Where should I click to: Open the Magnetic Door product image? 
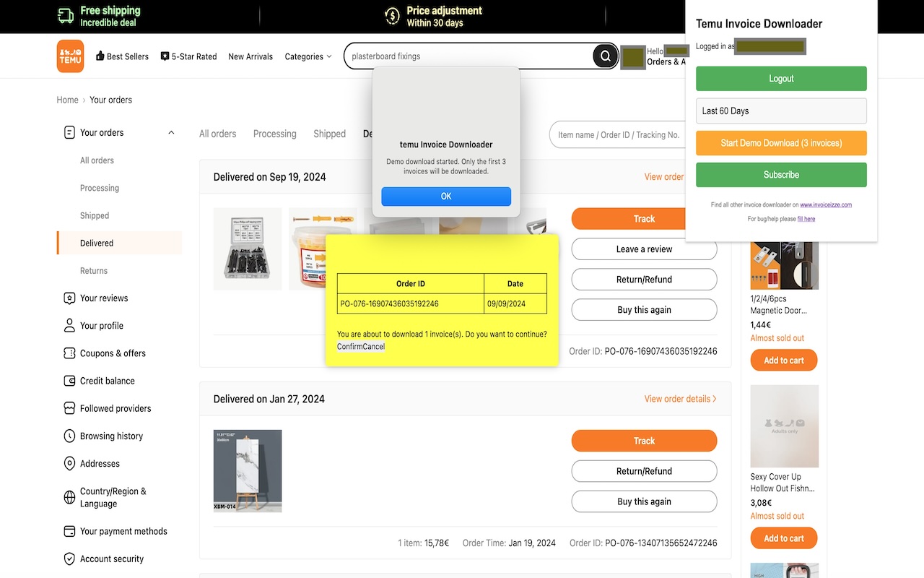pyautogui.click(x=785, y=264)
